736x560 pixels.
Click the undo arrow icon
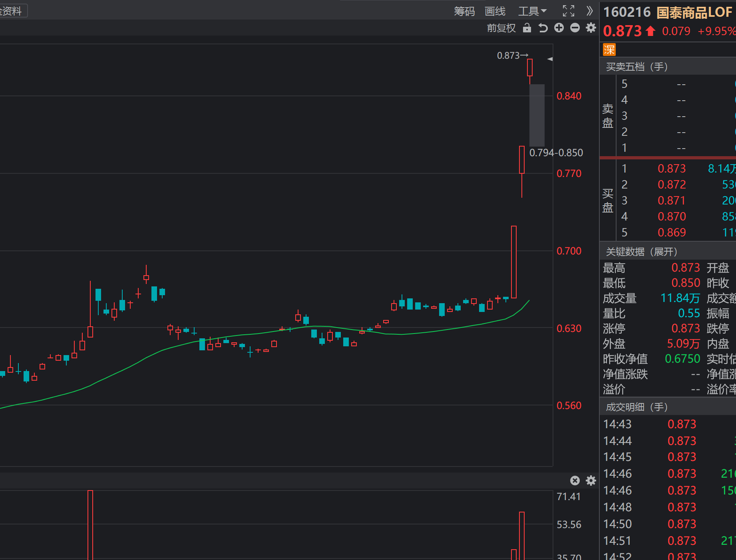point(543,28)
